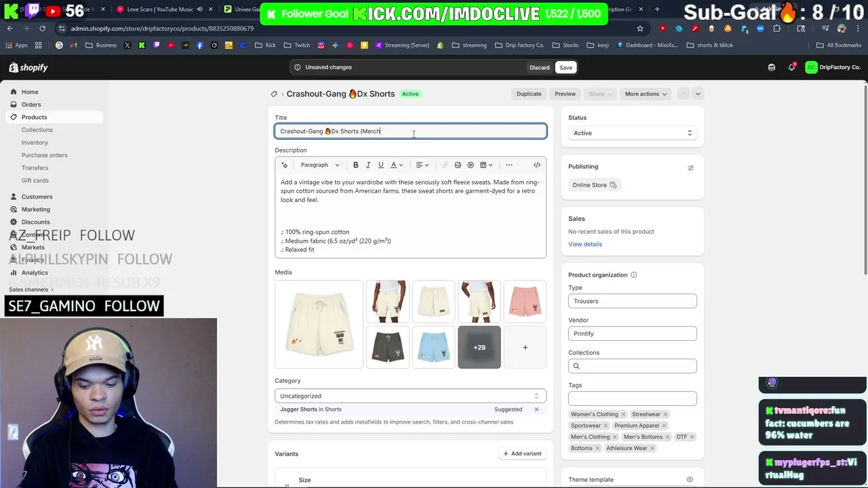Dismiss the suggested Jogger Shorts category
The image size is (868, 488).
pos(536,409)
